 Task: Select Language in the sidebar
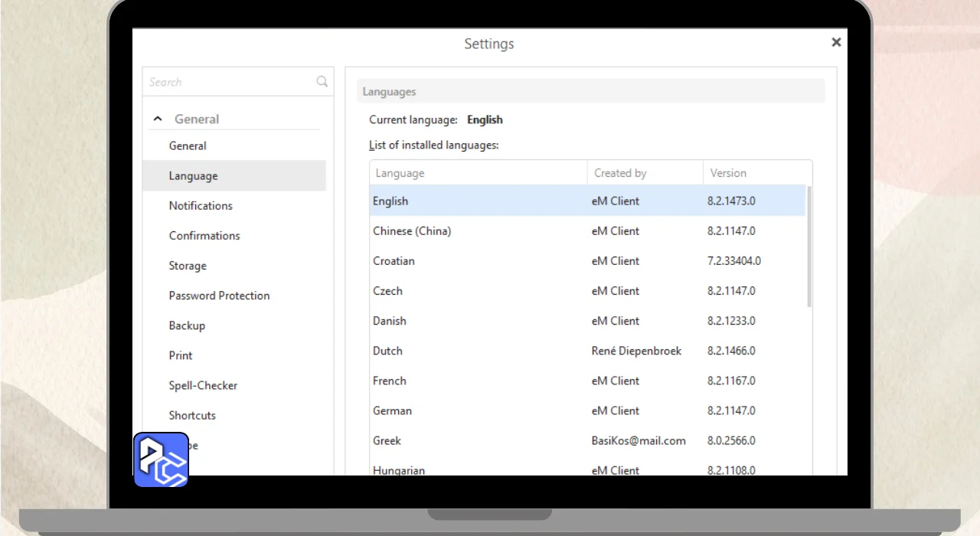pos(193,176)
